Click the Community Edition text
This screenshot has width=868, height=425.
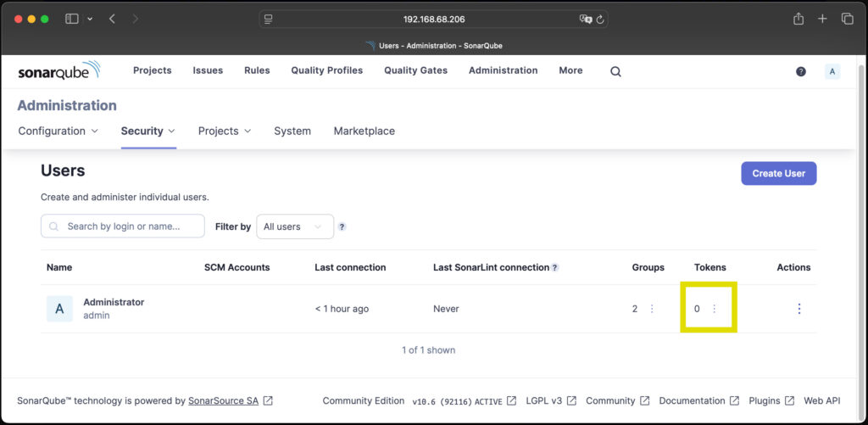tap(364, 400)
